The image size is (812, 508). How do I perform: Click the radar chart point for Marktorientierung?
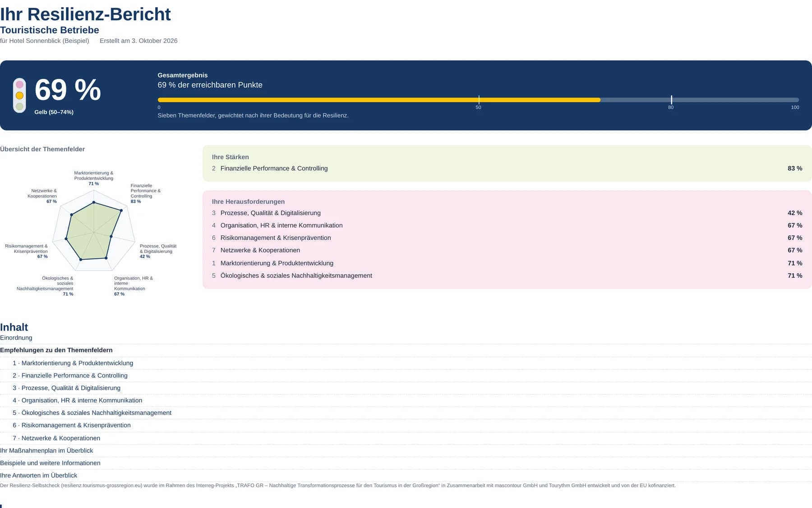pyautogui.click(x=94, y=203)
